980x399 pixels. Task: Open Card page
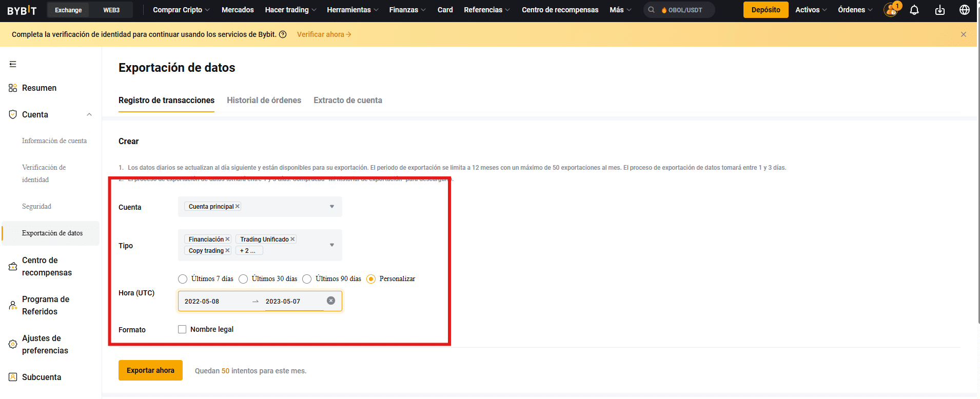point(445,10)
